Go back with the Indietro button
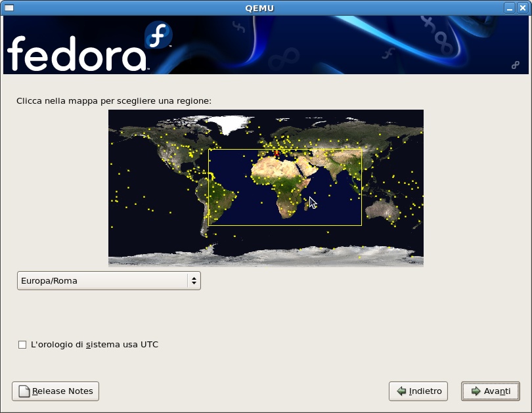 click(418, 391)
